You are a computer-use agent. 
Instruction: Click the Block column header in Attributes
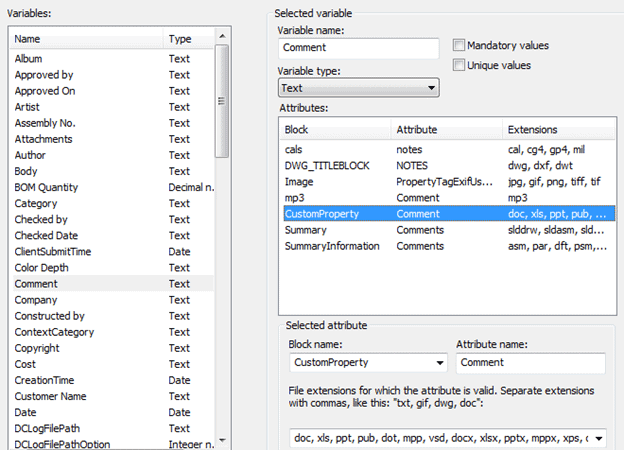[335, 130]
